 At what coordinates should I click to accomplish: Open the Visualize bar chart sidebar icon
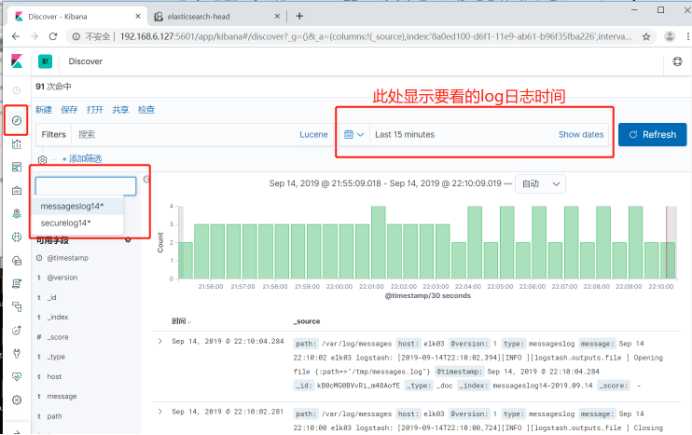click(x=16, y=144)
